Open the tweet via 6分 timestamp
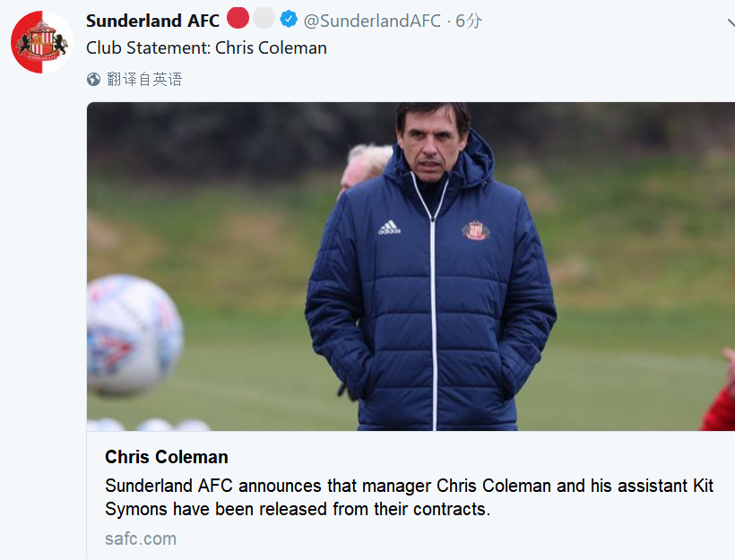Image resolution: width=735 pixels, height=560 pixels. click(468, 20)
